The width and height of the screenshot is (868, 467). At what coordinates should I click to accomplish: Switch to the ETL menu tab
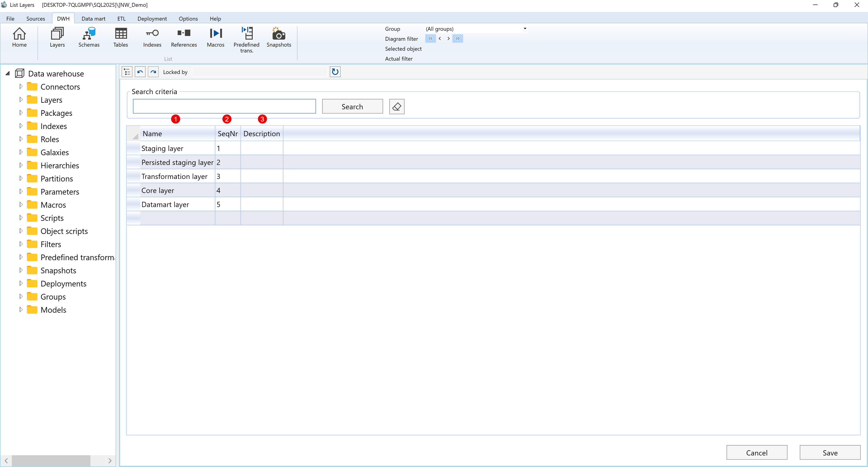(121, 19)
